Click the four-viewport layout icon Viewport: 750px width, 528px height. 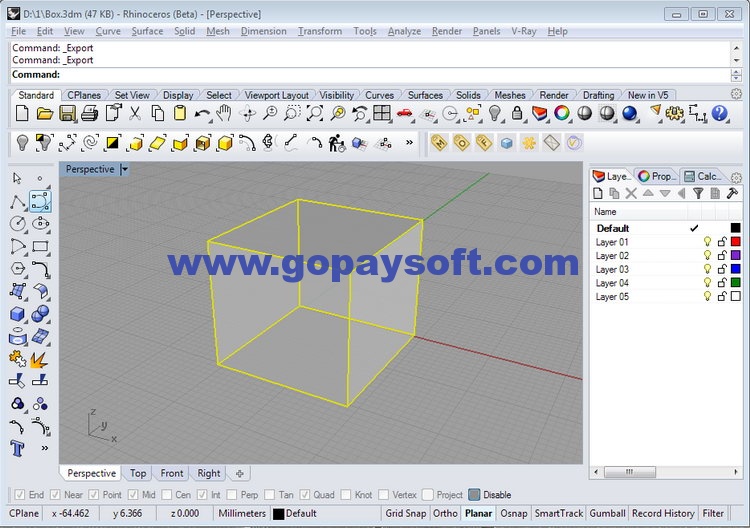382,113
